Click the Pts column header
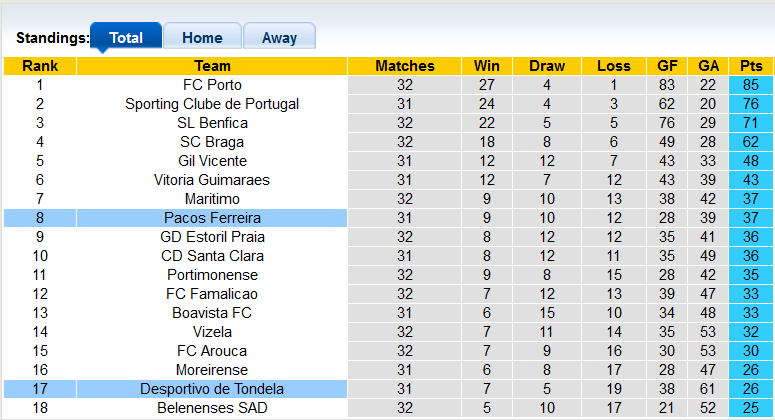 click(750, 66)
